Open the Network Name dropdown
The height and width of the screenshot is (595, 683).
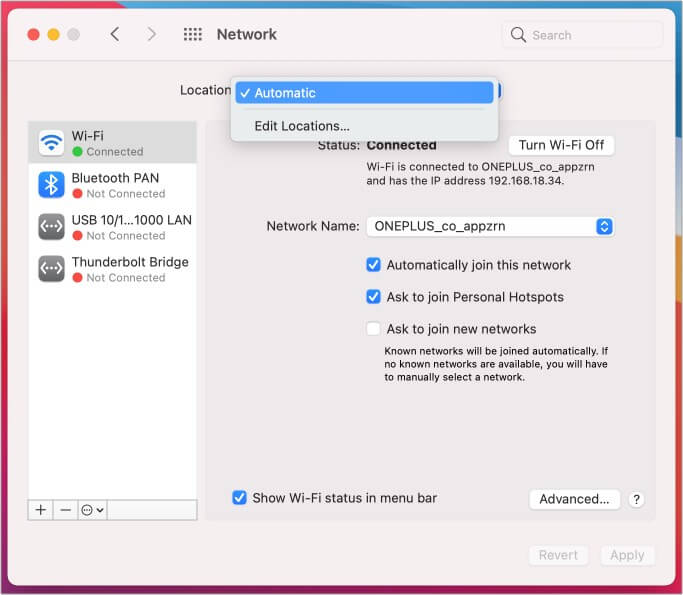(x=490, y=227)
